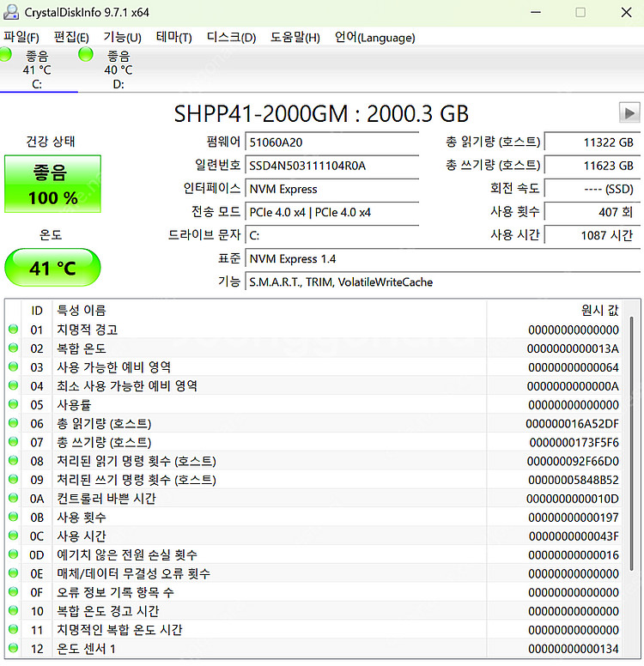Switch to the D: drive tab

click(118, 70)
